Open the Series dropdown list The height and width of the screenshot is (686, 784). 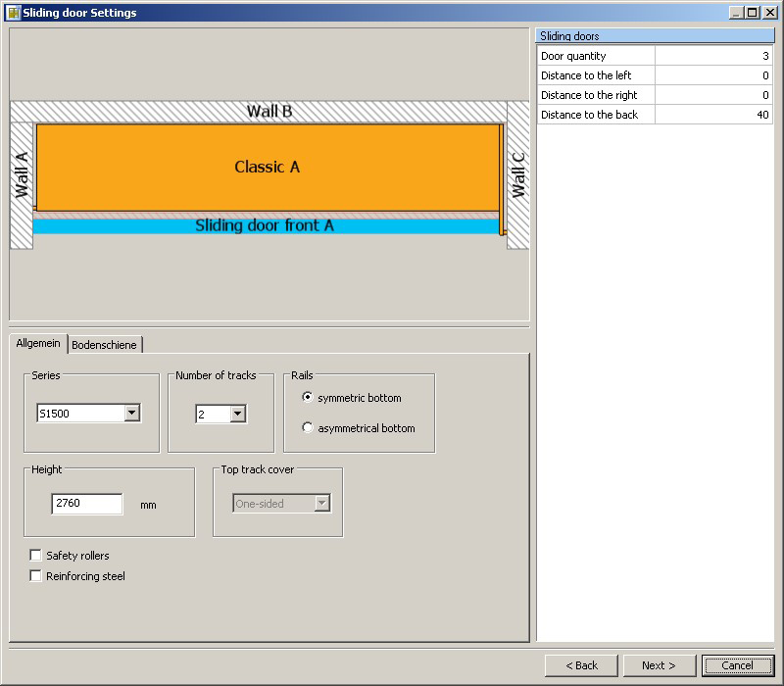[x=132, y=414]
